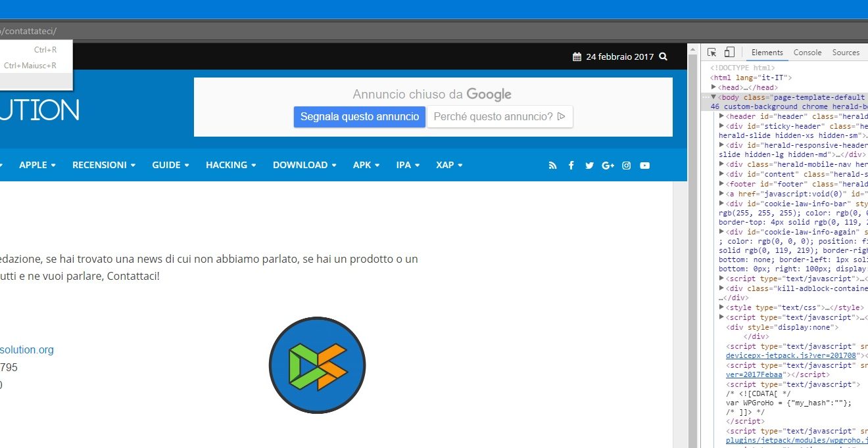The width and height of the screenshot is (868, 448).
Task: Expand the div class="kill-adblock-container" node
Action: click(722, 288)
